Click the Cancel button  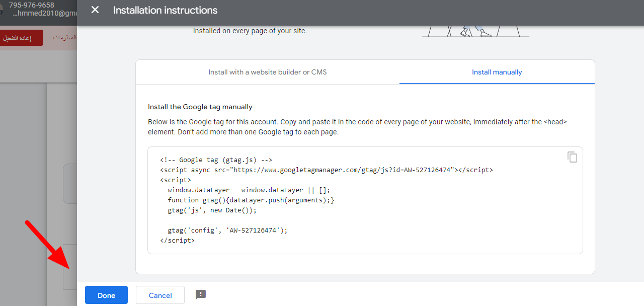click(160, 295)
